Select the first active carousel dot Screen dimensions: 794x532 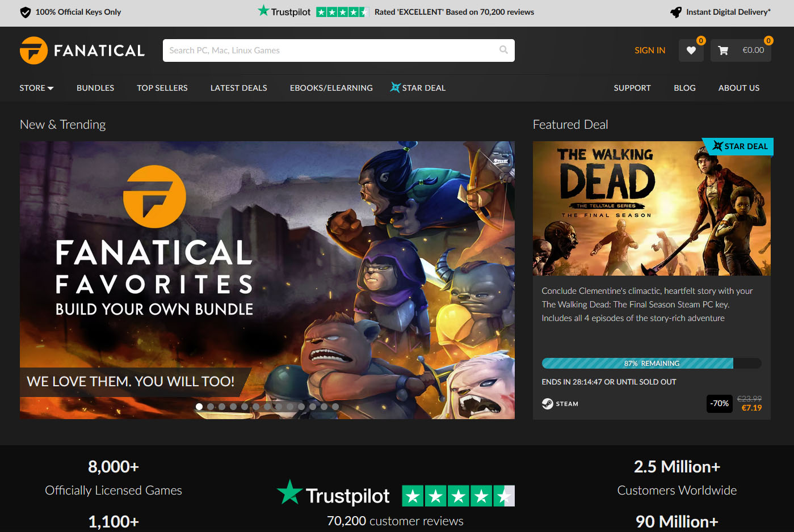[x=199, y=407]
